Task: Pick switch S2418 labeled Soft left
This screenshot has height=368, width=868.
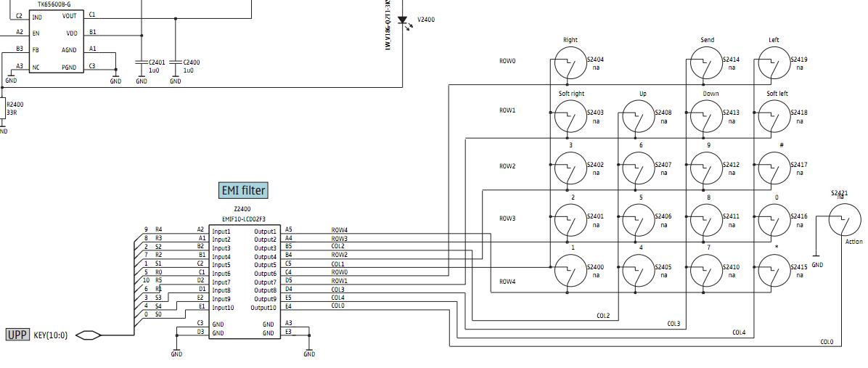Action: pyautogui.click(x=774, y=116)
